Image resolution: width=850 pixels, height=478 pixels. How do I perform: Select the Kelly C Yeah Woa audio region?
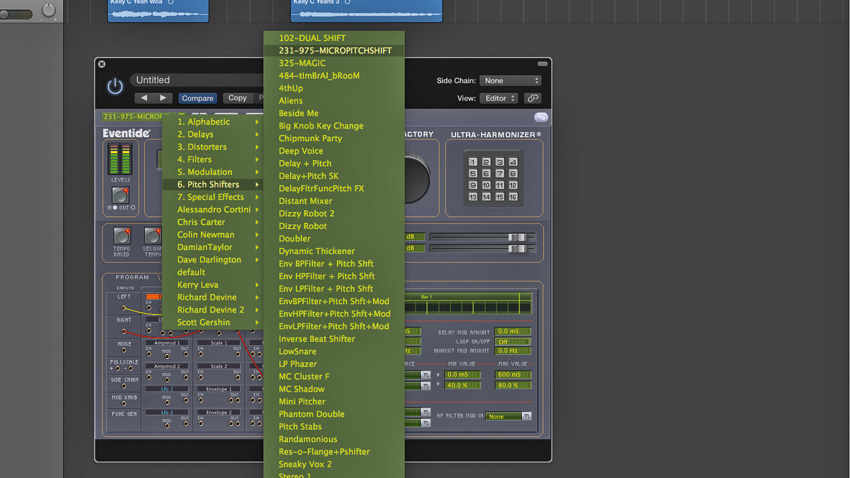point(158,11)
